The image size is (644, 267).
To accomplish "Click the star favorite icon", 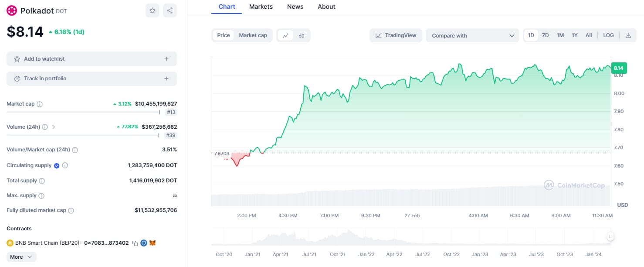I will tap(153, 10).
